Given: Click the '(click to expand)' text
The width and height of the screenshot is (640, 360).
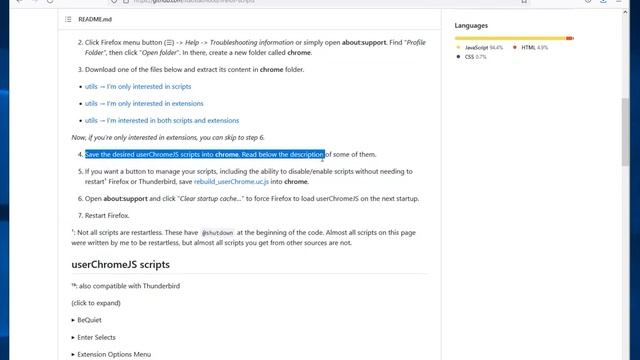Looking at the screenshot, I should (96, 303).
